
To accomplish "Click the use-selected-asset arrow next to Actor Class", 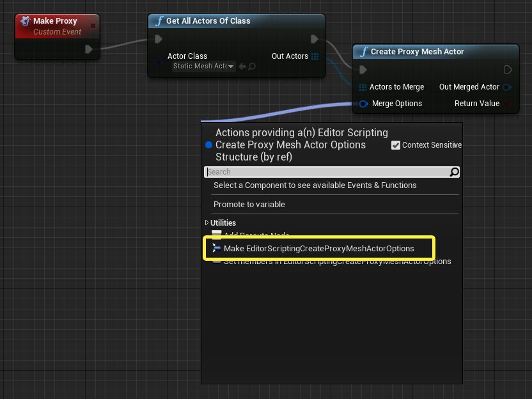I will pyautogui.click(x=244, y=66).
